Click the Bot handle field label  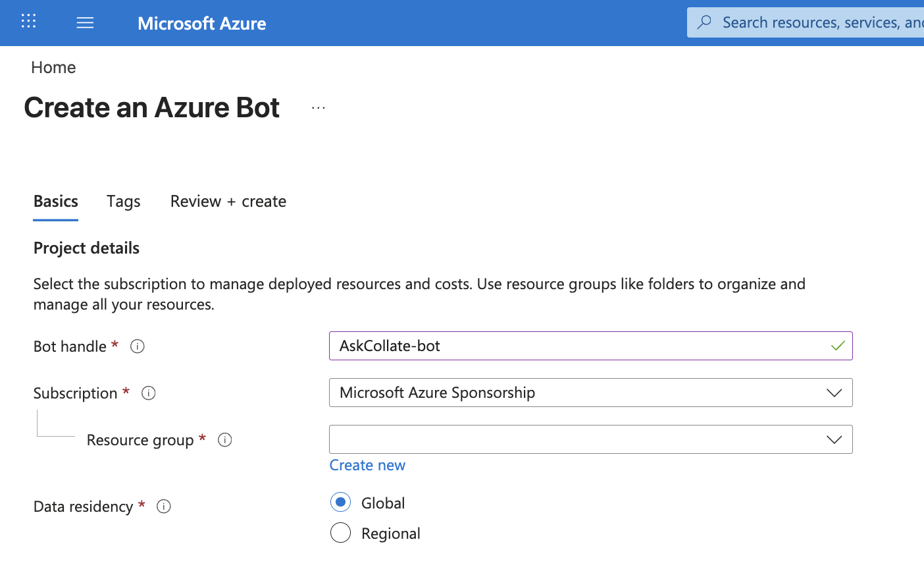click(x=70, y=346)
